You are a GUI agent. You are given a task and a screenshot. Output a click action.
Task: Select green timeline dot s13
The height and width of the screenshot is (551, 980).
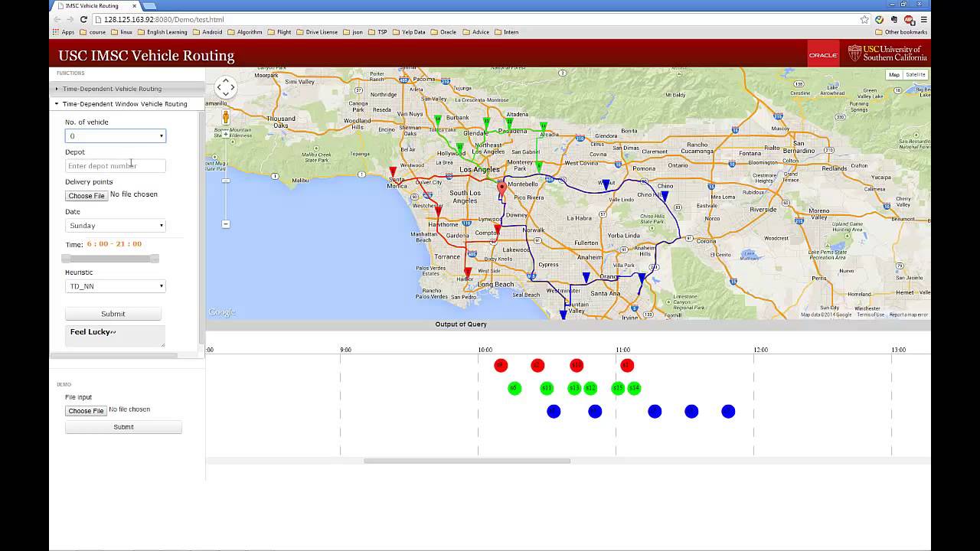[574, 389]
